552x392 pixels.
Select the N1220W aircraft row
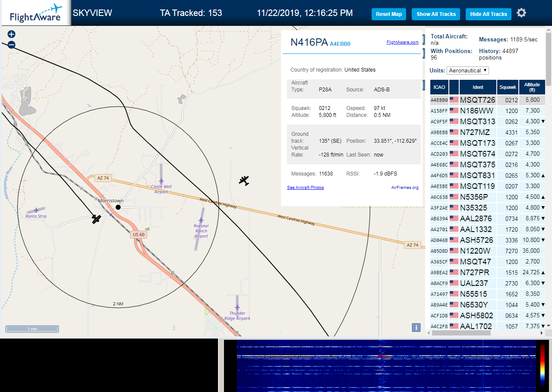[488, 251]
